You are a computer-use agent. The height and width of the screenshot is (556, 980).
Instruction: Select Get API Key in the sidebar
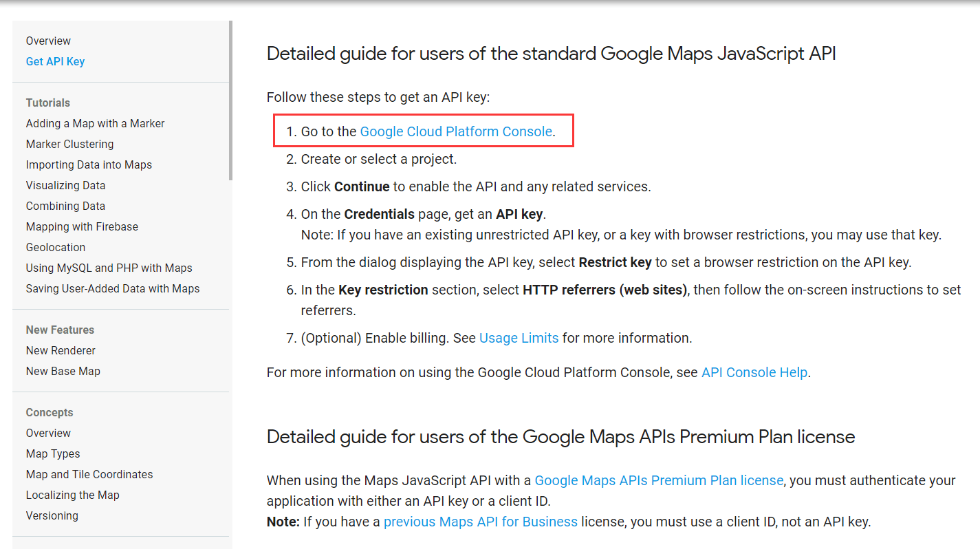55,61
